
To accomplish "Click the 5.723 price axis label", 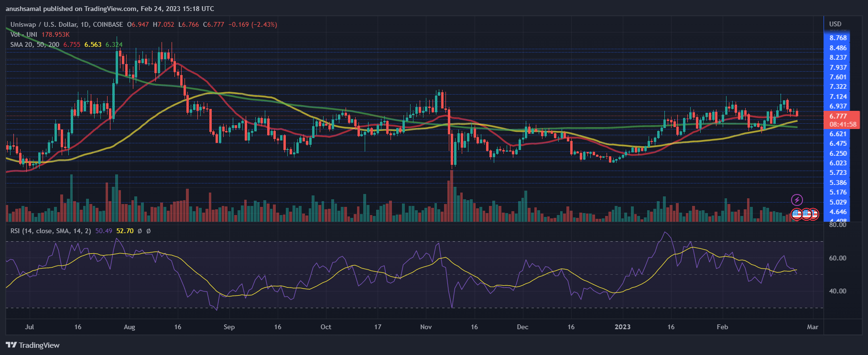I will click(838, 172).
